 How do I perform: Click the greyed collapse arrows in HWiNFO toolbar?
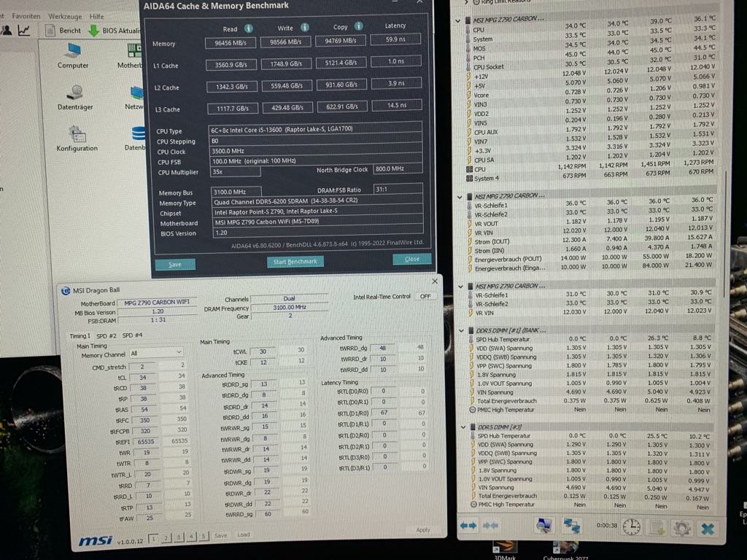click(491, 525)
